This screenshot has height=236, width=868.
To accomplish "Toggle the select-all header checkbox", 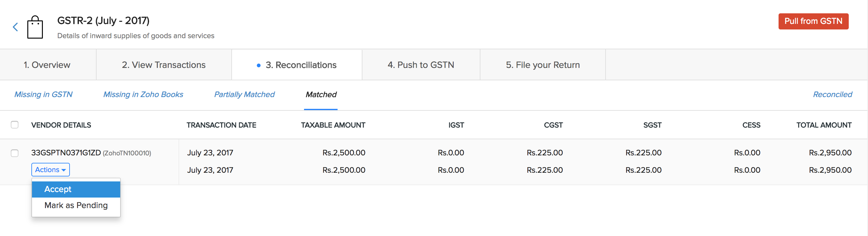I will (x=15, y=125).
